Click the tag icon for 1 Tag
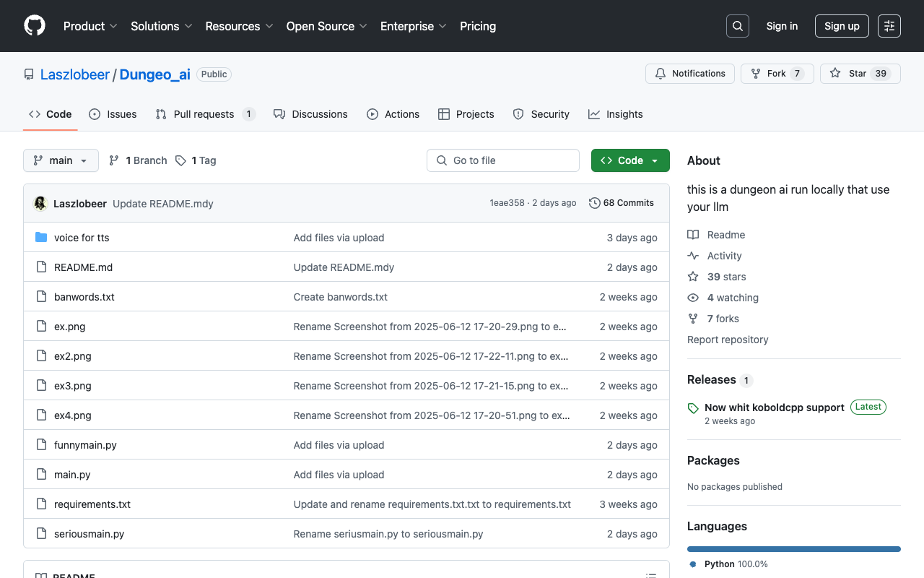 click(181, 160)
